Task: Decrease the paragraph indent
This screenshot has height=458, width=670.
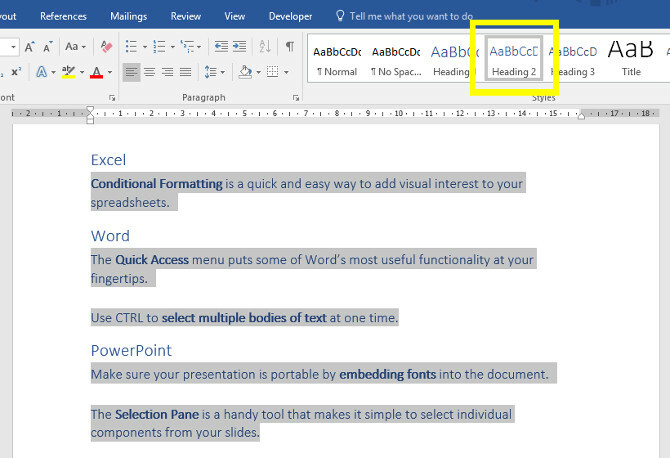Action: click(221, 46)
